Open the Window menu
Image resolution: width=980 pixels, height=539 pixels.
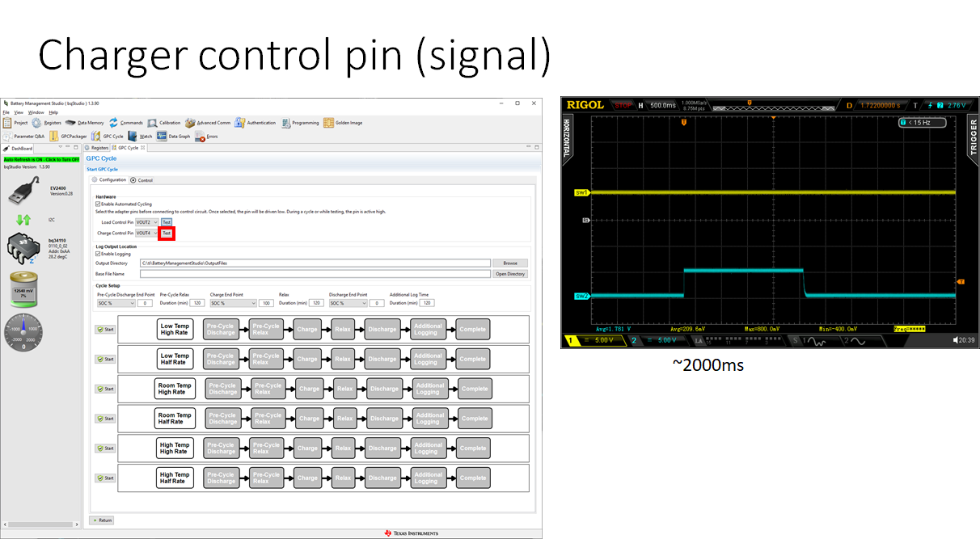(36, 112)
